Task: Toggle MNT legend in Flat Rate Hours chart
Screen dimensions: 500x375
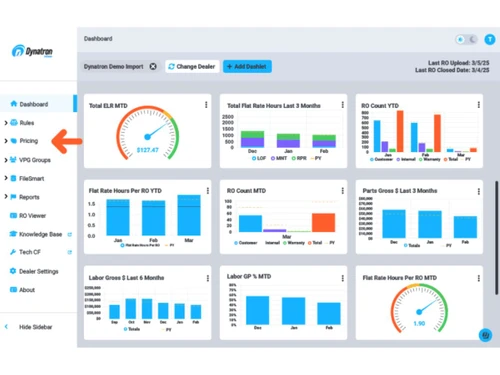Action: point(279,158)
